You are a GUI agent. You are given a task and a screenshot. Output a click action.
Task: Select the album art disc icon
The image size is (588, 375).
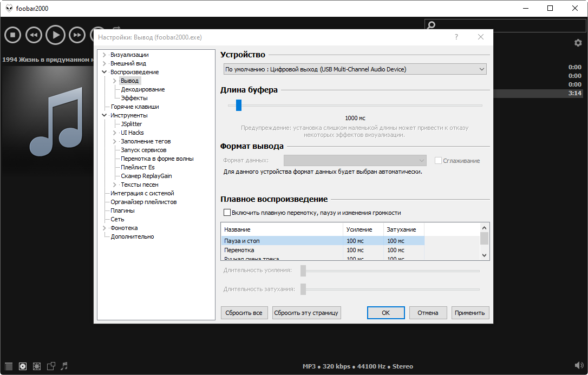pos(23,366)
